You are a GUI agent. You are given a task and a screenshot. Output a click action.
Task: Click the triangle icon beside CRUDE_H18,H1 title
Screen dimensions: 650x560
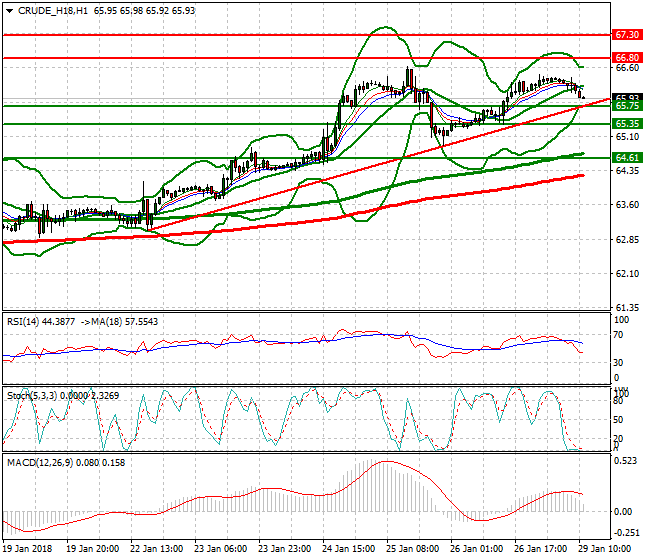(x=9, y=10)
